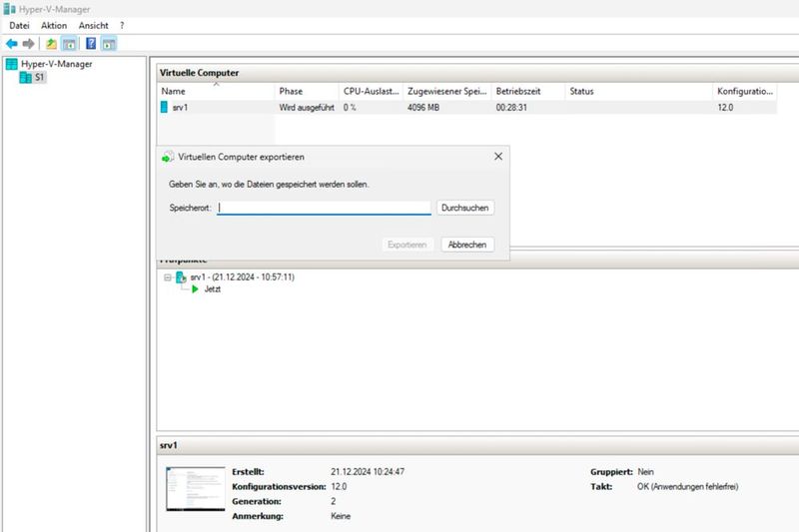The height and width of the screenshot is (532, 799).
Task: Click the Hyper-V-Manager app icon in title bar
Action: 9,9
